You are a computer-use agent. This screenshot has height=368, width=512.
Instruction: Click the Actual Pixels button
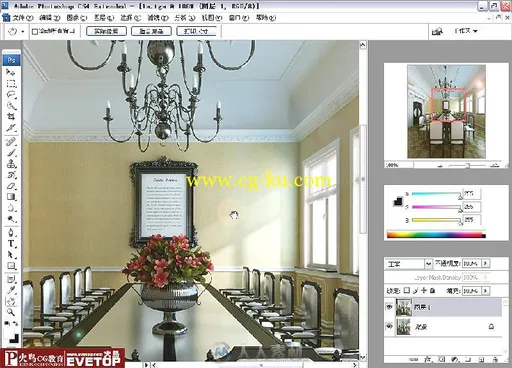click(x=106, y=31)
